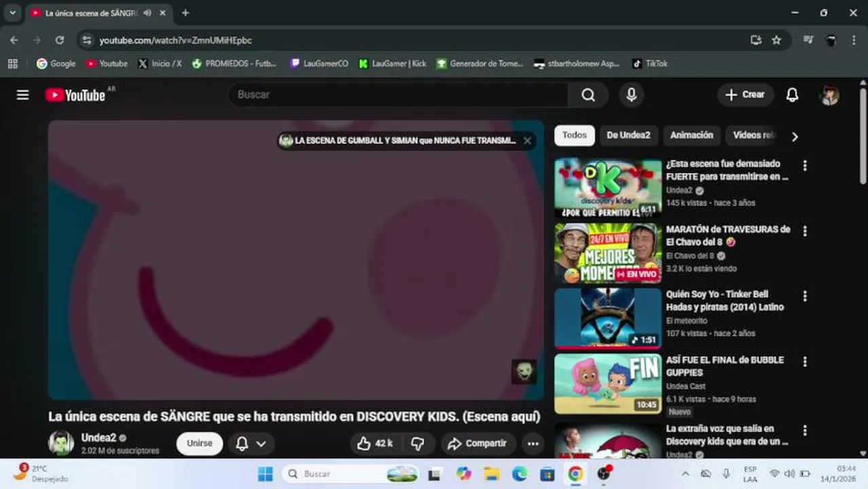This screenshot has height=489, width=868.
Task: Open the Discovery Kids video thumbnail
Action: click(608, 188)
